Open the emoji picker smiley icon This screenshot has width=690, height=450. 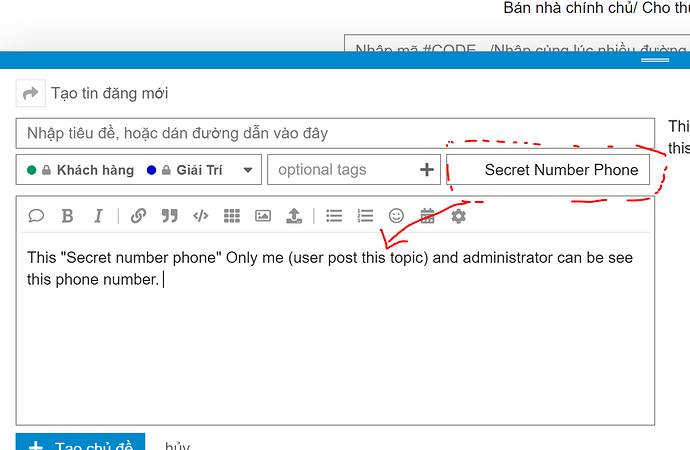click(396, 216)
